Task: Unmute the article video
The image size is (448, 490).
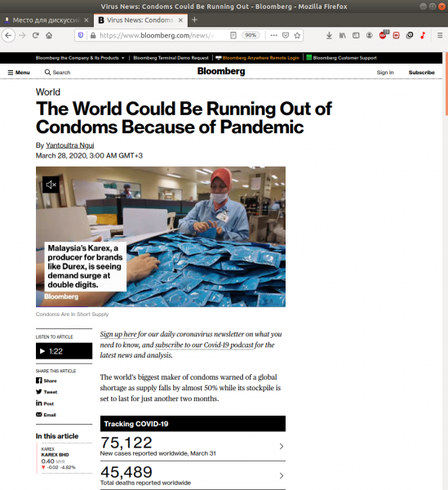Action: (51, 185)
